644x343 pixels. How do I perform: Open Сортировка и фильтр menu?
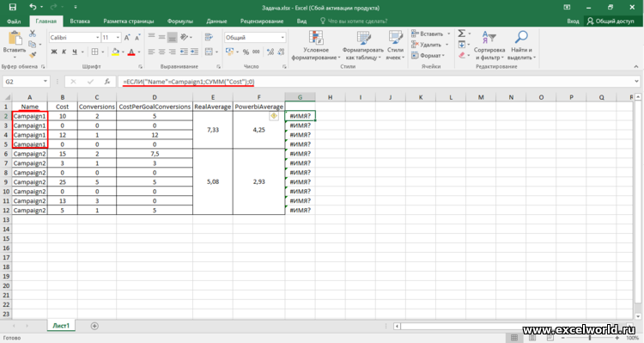coord(489,46)
